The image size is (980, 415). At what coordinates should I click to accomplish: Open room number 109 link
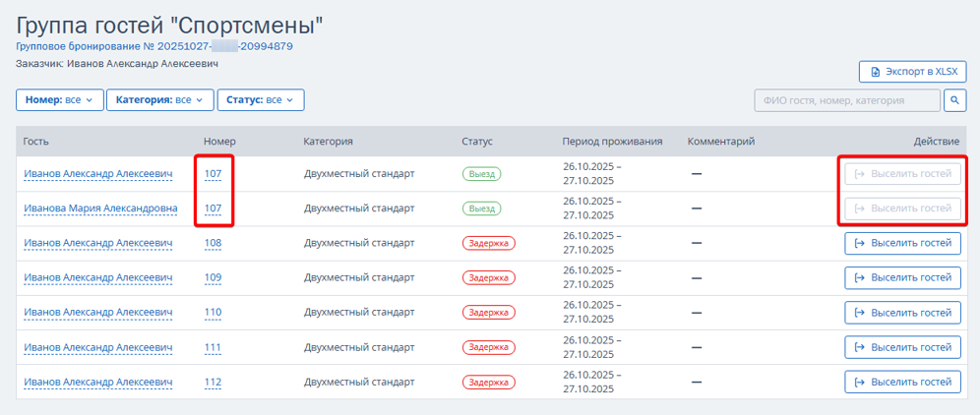tap(213, 277)
